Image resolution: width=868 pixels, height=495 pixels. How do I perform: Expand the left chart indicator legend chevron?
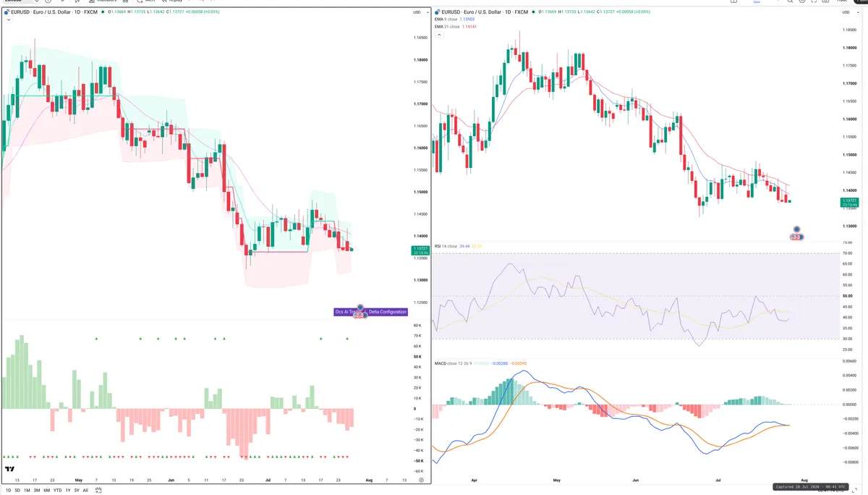[8, 20]
